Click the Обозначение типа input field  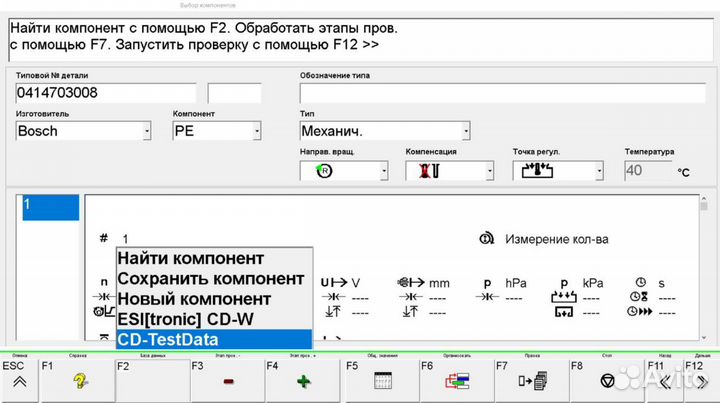tap(503, 93)
